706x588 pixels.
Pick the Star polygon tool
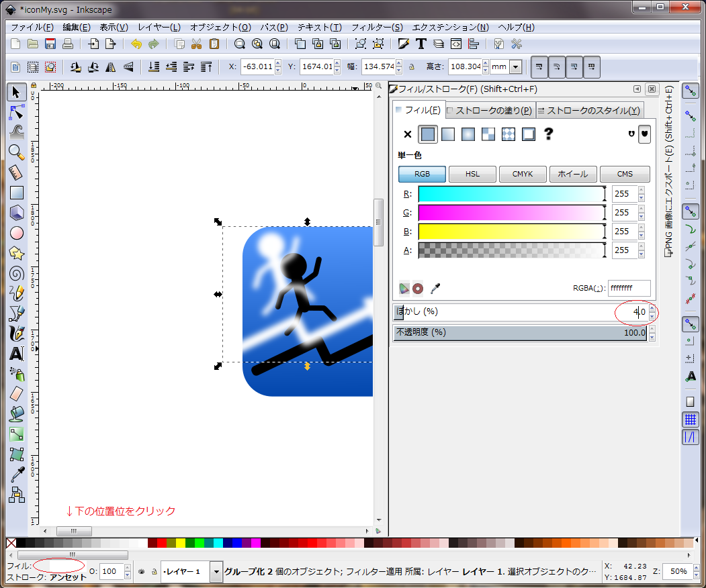click(17, 253)
